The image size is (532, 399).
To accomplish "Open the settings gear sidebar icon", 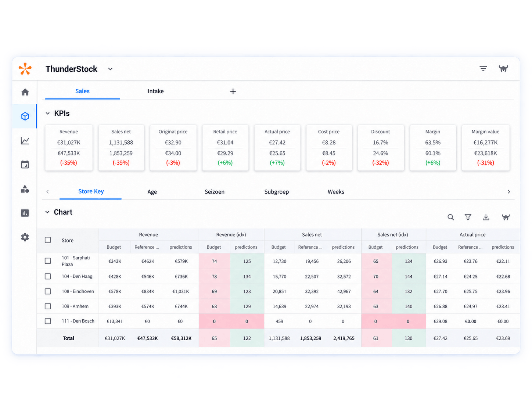I will coord(25,237).
